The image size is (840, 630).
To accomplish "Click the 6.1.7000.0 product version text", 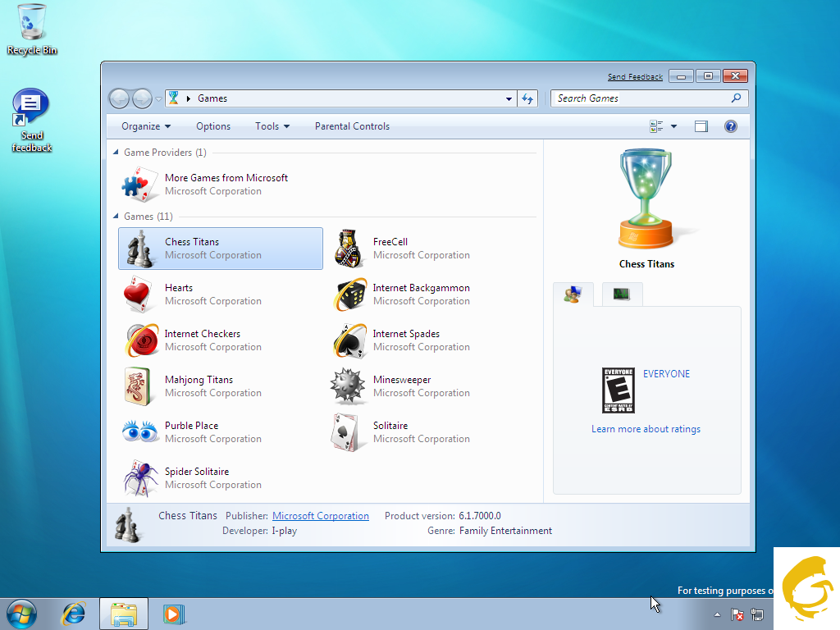I will [x=479, y=516].
